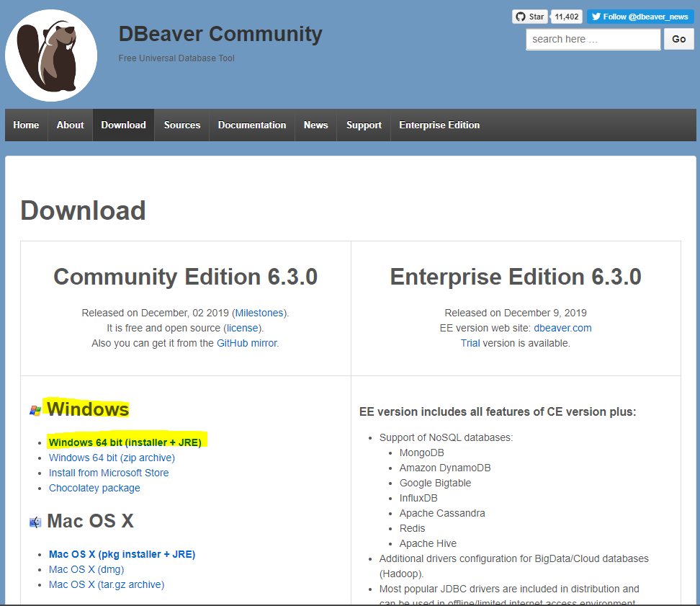This screenshot has width=700, height=606.
Task: Click the GitHub Star button
Action: pos(530,17)
